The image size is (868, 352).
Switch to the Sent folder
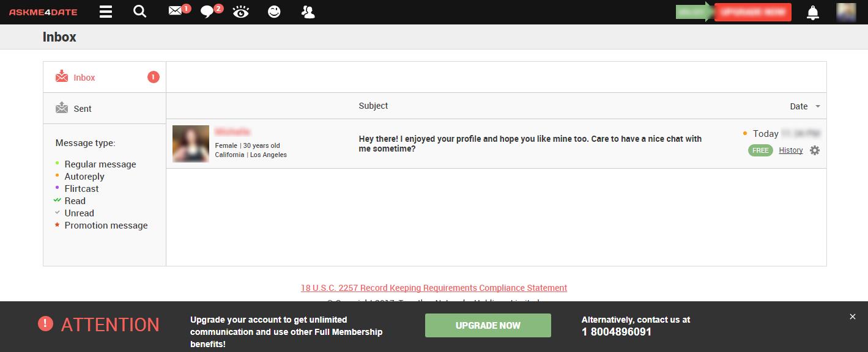[83, 109]
